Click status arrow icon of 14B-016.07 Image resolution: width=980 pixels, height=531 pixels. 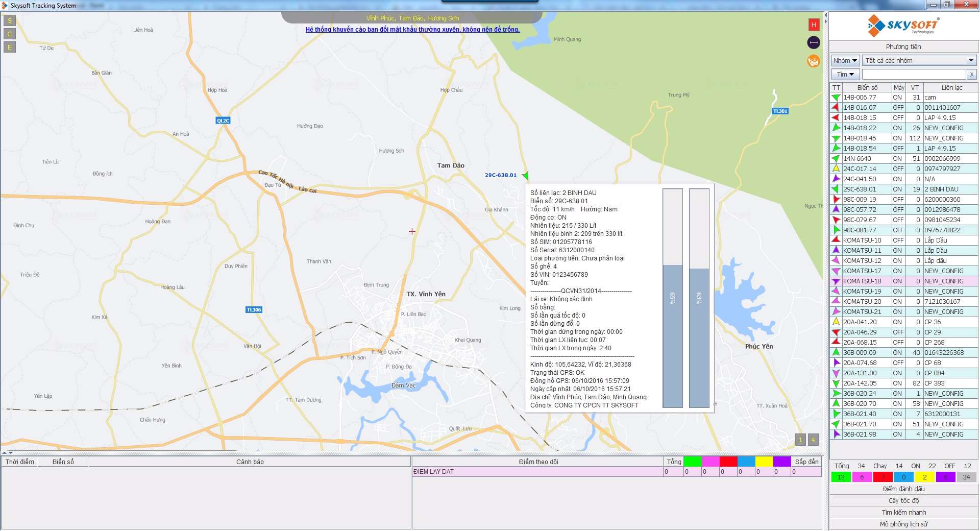coord(836,107)
